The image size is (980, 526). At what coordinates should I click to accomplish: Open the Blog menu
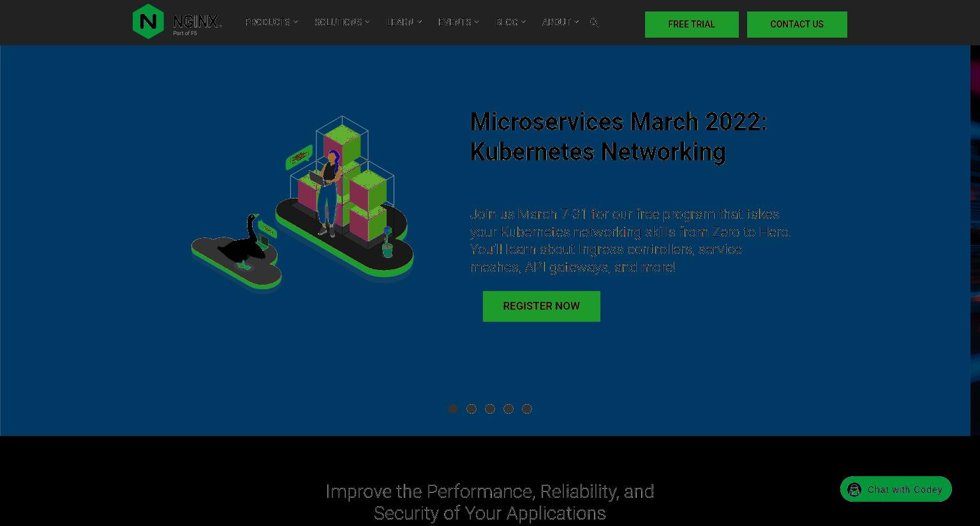pos(507,22)
